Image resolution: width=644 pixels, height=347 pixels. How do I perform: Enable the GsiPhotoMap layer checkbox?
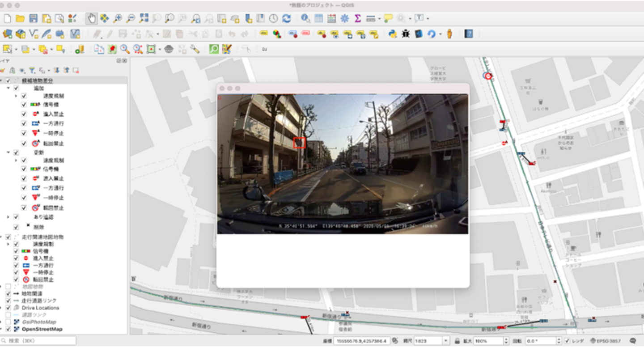tap(8, 322)
